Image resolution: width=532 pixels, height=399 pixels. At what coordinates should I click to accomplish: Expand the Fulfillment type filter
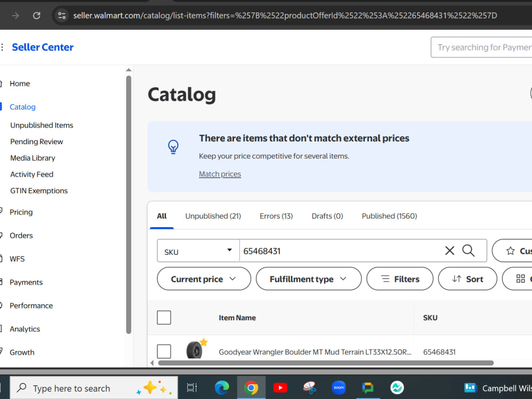click(309, 279)
